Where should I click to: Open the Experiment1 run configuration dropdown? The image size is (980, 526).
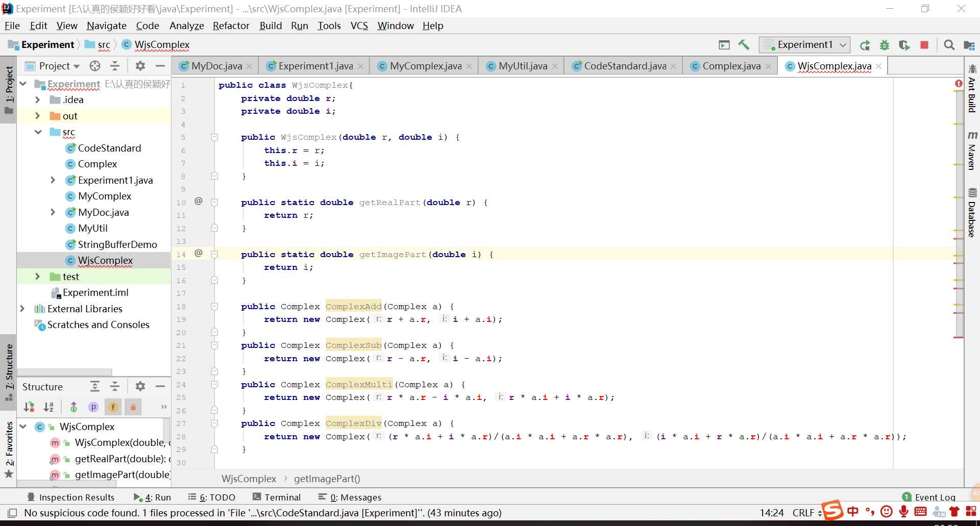pyautogui.click(x=804, y=45)
